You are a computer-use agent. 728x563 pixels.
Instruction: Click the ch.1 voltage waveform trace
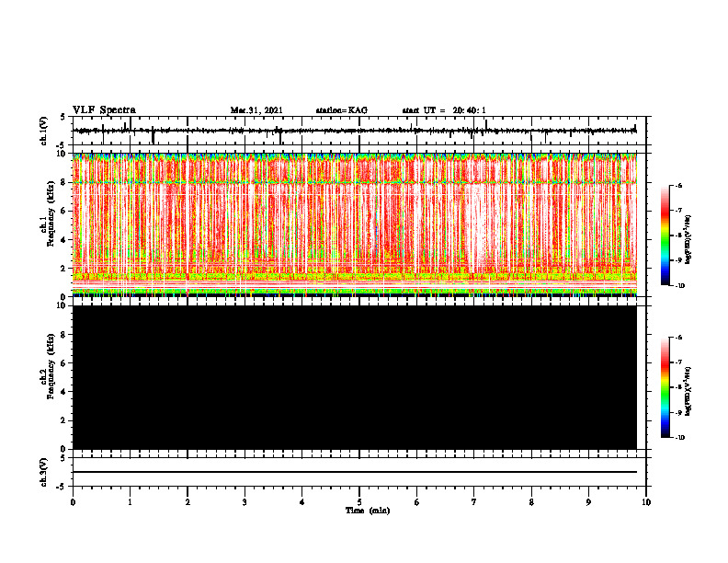pos(355,131)
